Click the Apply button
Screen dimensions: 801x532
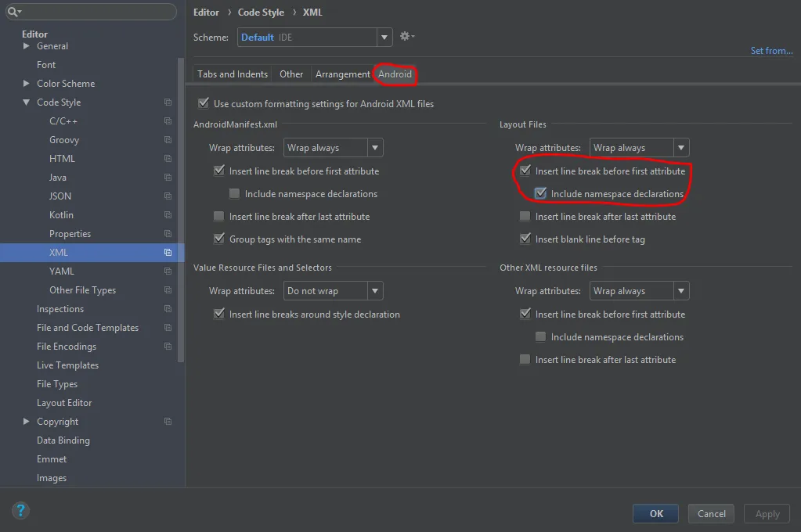(x=767, y=514)
